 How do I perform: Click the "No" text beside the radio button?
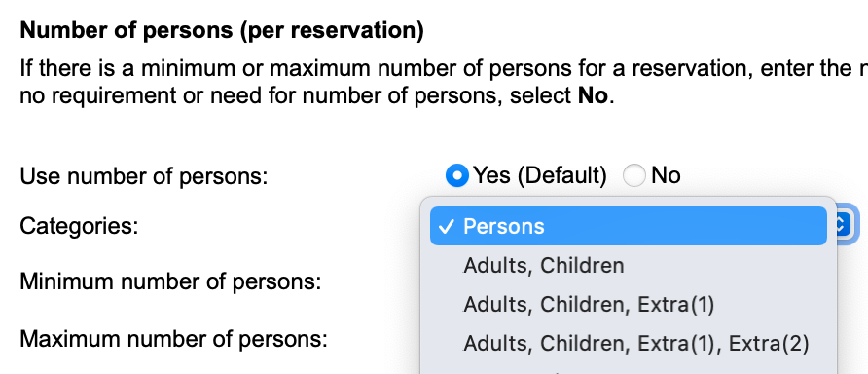(666, 175)
